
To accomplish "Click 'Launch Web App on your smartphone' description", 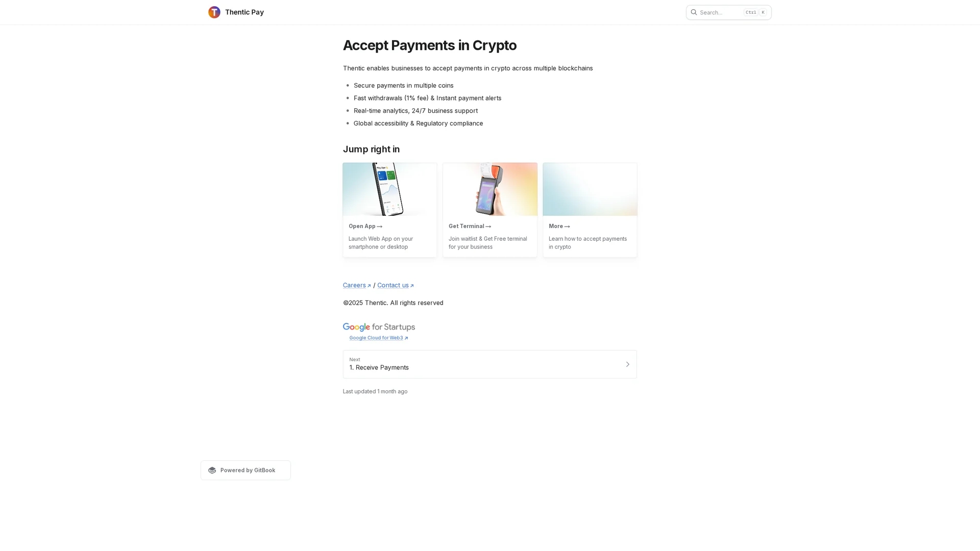I will [381, 243].
